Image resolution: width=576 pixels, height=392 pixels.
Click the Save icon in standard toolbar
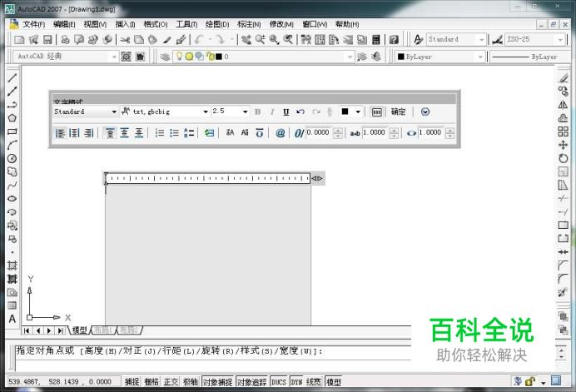pyautogui.click(x=47, y=39)
